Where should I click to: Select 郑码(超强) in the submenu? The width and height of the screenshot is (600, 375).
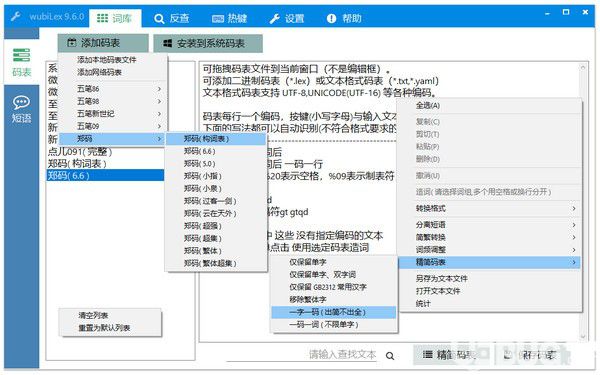tap(216, 226)
